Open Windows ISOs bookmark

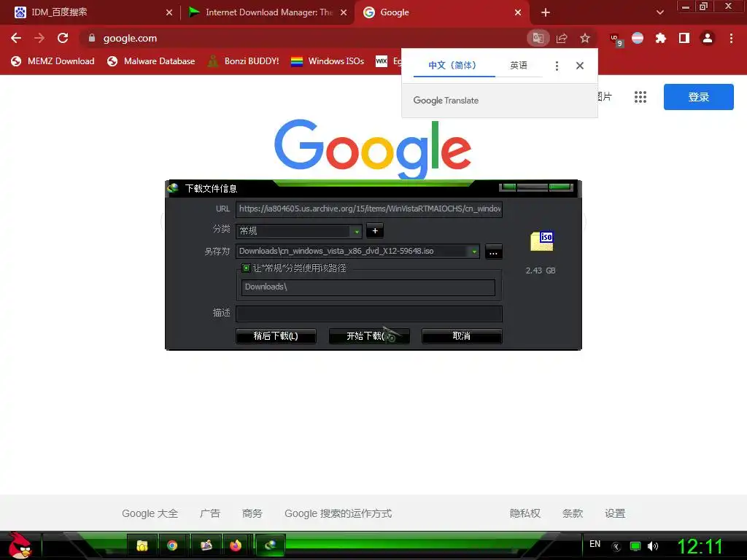click(x=328, y=61)
